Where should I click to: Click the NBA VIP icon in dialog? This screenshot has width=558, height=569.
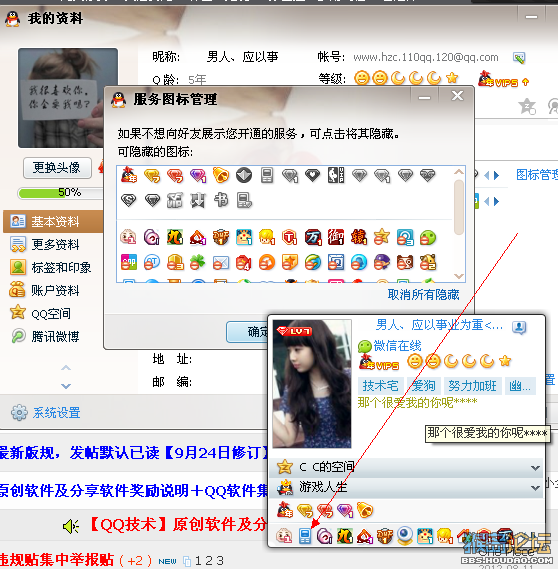[x=336, y=175]
